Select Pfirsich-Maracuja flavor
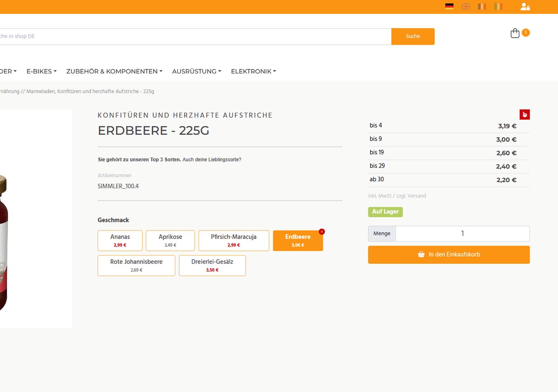The width and height of the screenshot is (558, 392). point(233,240)
